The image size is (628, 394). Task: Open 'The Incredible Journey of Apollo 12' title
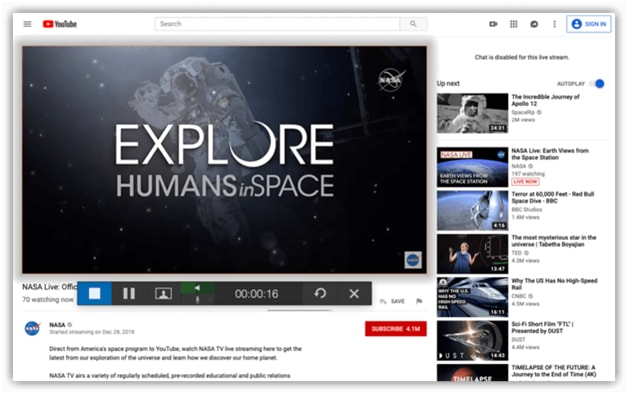(x=545, y=100)
